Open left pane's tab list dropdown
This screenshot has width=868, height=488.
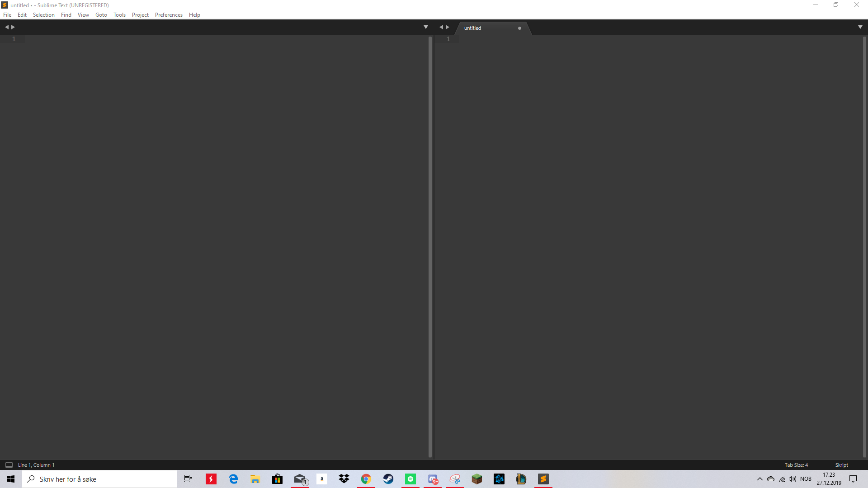tap(425, 27)
